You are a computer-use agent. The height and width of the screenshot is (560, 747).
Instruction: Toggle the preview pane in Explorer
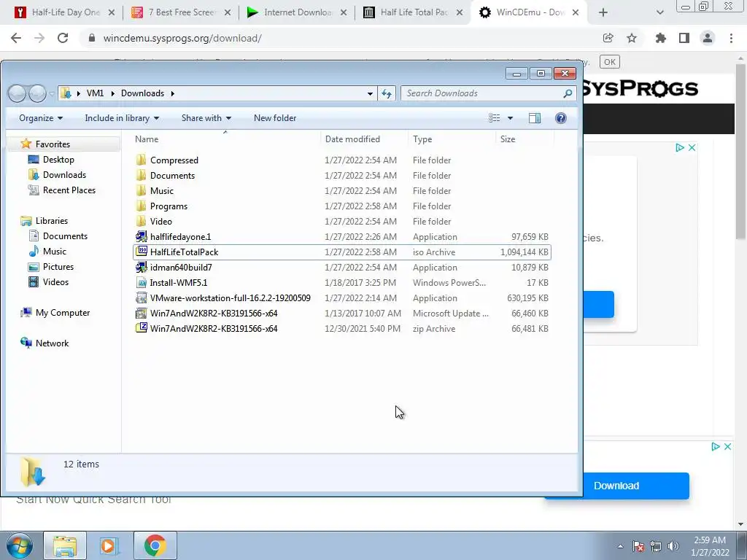click(x=535, y=118)
